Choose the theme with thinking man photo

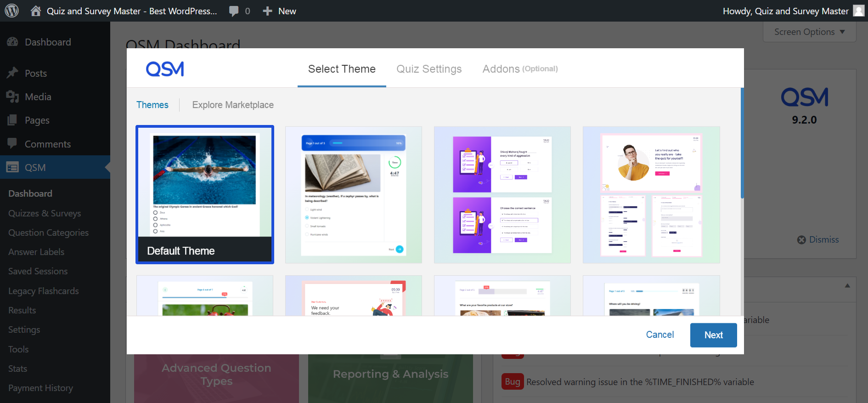(x=651, y=195)
